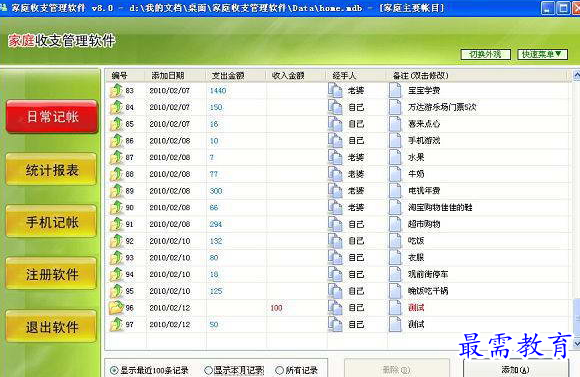Image resolution: width=580 pixels, height=377 pixels.
Task: Click the handler icon in row 86
Action: 335,141
